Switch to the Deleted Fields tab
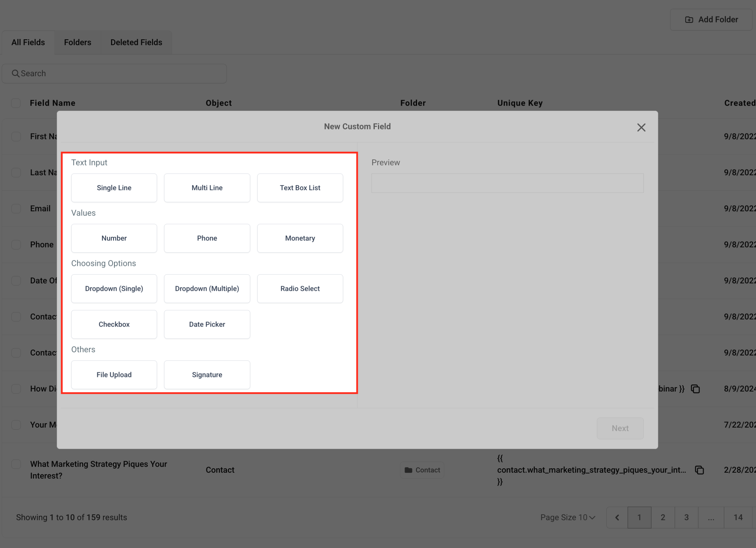 [x=136, y=42]
